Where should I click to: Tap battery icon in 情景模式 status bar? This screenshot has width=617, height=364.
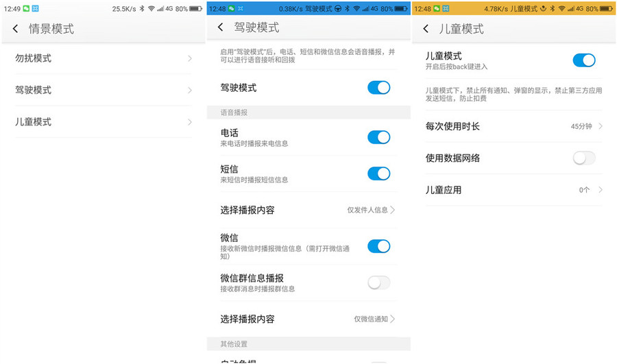point(195,8)
